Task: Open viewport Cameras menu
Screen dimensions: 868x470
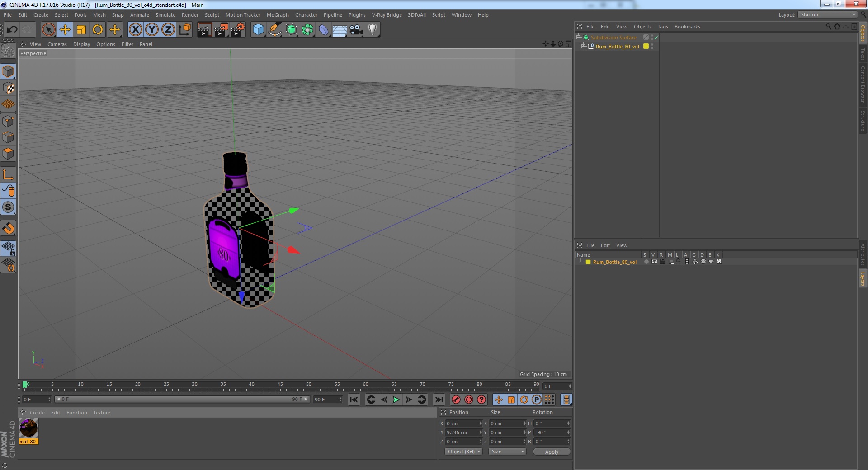Action: (57, 44)
